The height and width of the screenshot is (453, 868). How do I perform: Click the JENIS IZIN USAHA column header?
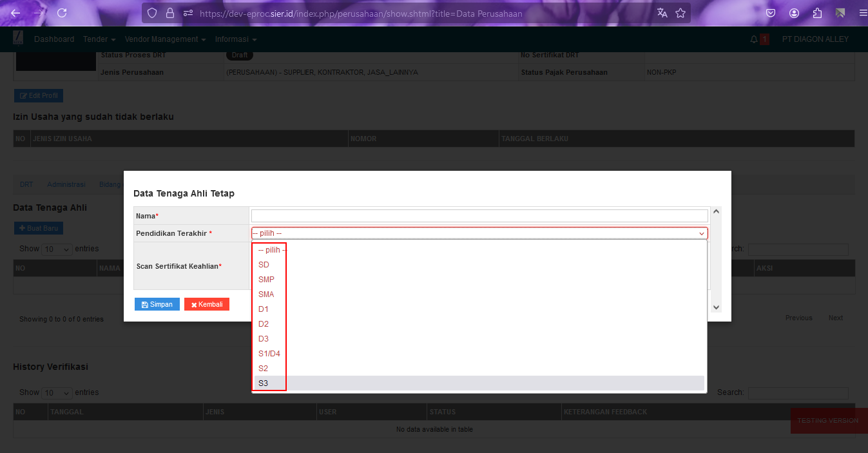pos(189,139)
